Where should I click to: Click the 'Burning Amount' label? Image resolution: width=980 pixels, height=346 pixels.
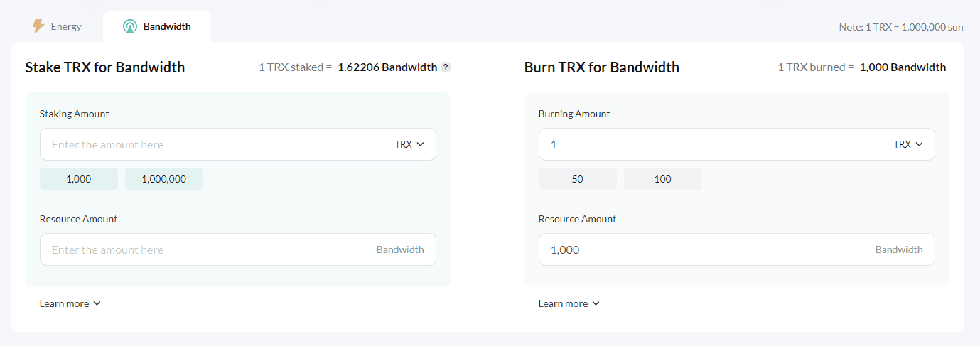coord(574,114)
